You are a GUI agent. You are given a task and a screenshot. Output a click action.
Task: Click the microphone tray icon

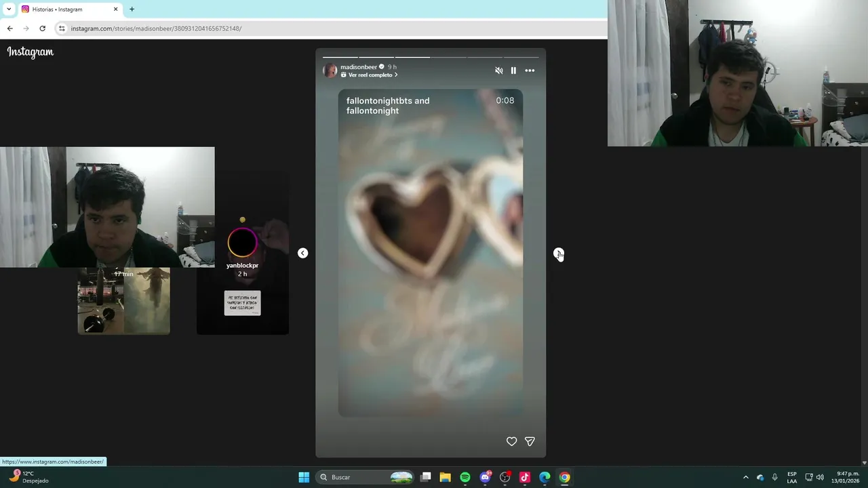[x=775, y=477]
